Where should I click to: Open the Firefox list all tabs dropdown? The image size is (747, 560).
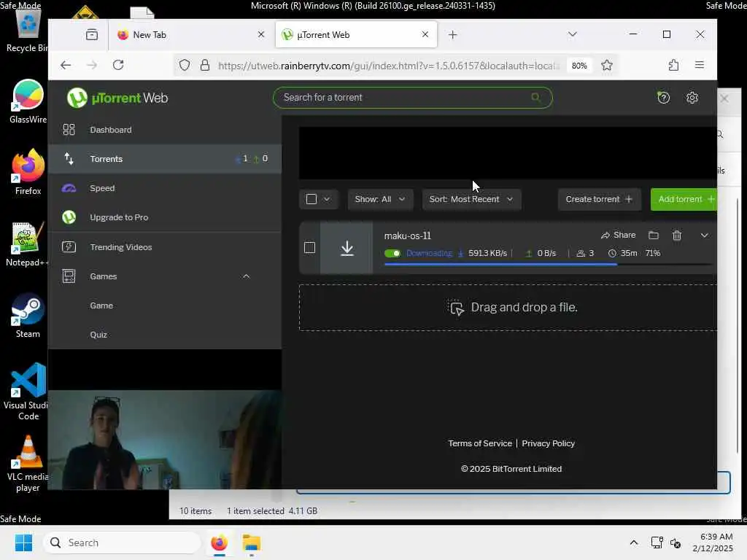572,34
